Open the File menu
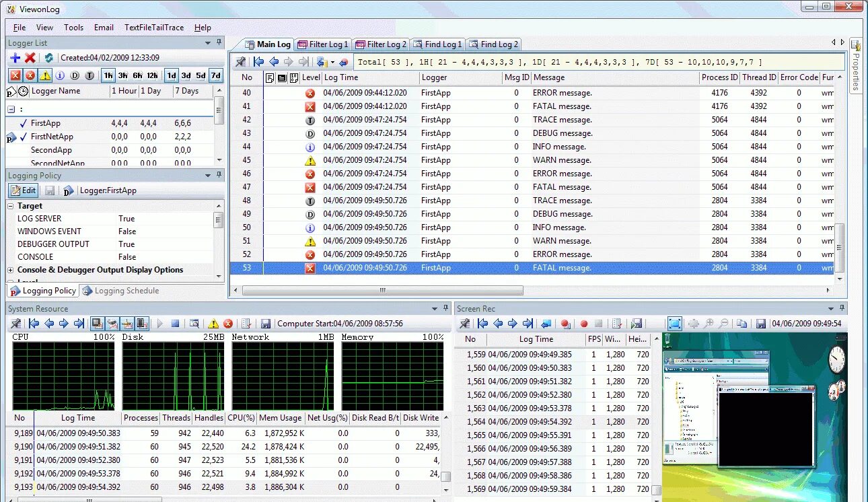 point(20,28)
